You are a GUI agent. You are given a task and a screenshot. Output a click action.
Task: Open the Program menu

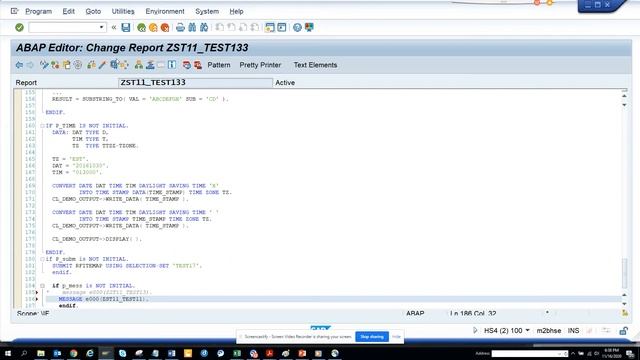coord(38,11)
